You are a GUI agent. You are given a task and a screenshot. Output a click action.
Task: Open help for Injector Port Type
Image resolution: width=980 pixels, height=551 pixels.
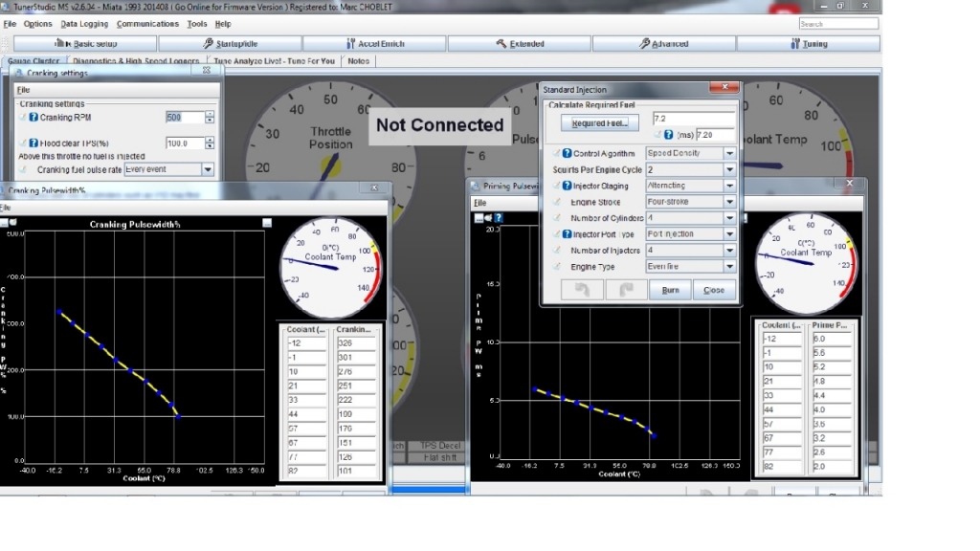(567, 234)
